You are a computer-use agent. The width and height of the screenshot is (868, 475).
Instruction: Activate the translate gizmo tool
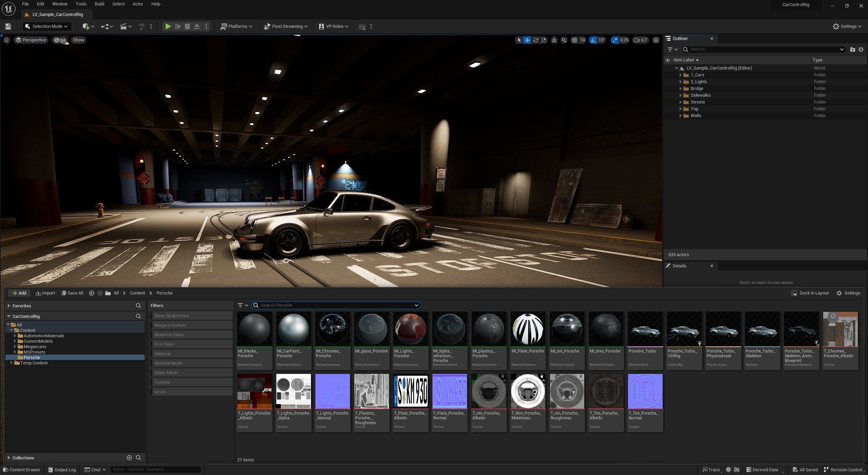click(527, 40)
